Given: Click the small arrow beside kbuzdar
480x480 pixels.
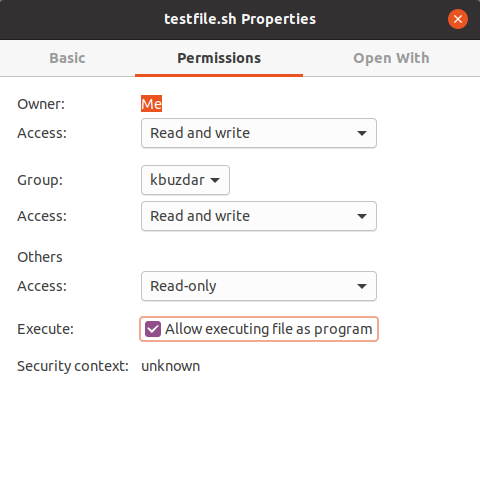Looking at the screenshot, I should 215,180.
